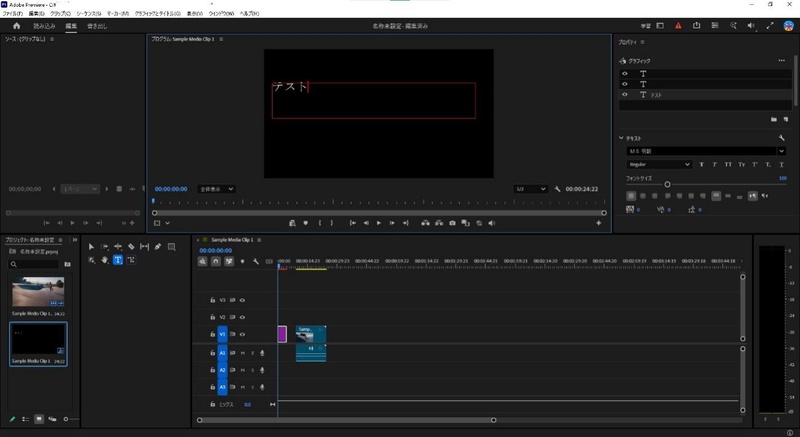
Task: Select the Slip tool
Action: tap(144, 247)
